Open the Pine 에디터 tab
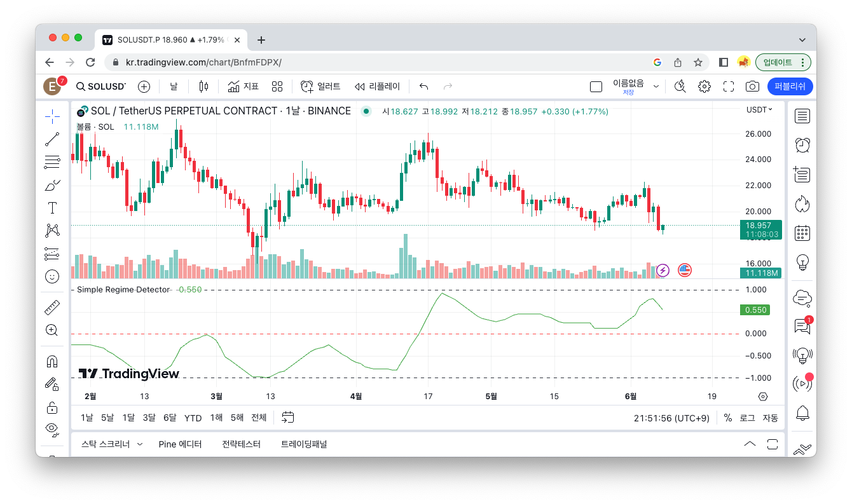This screenshot has height=504, width=852. tap(180, 444)
